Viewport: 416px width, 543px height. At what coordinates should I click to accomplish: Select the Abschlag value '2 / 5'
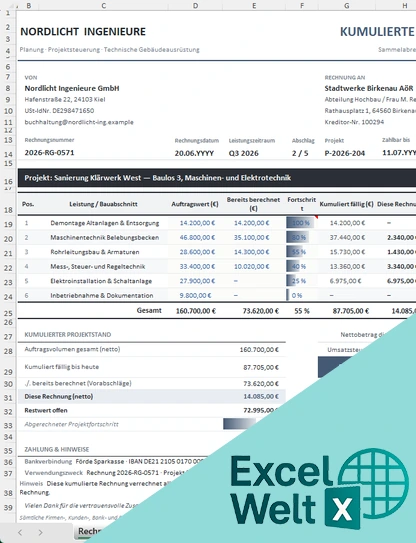pos(300,153)
